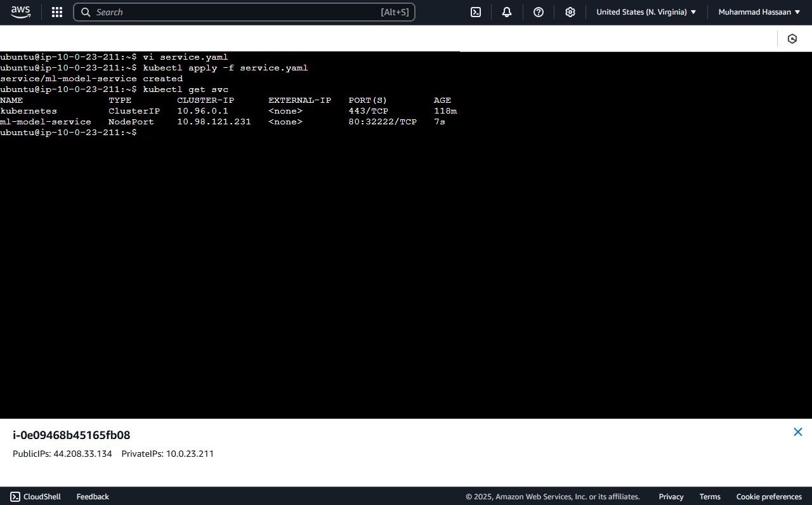Screen dimensions: 812x505
Task: Click the 443/TCP port value
Action: 369,111
